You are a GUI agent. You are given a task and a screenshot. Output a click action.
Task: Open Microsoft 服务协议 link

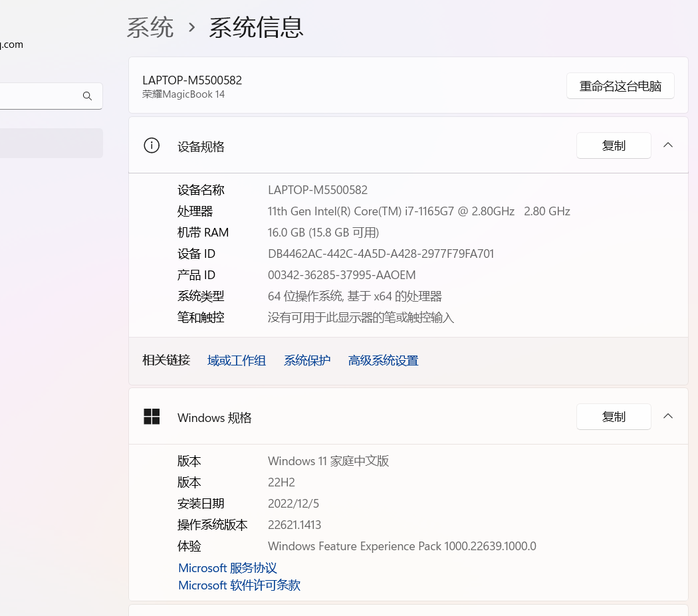pyautogui.click(x=227, y=568)
